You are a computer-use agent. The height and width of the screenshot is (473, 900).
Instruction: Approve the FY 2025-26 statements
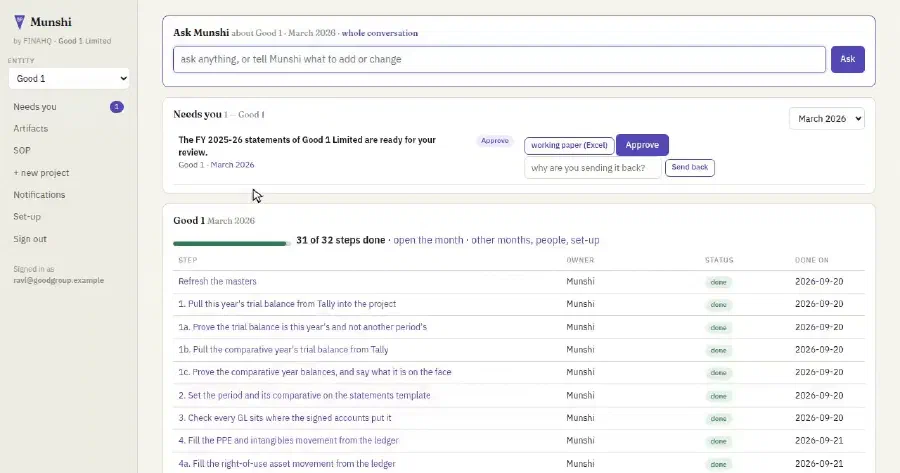point(642,145)
